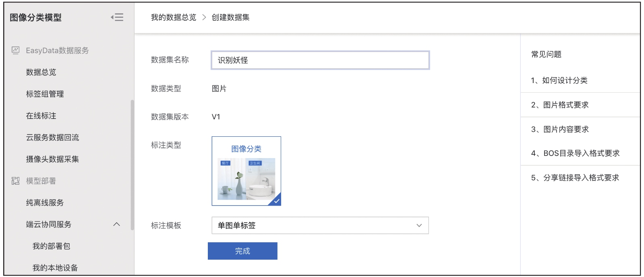Open FAQ 如何设计分类

click(559, 80)
